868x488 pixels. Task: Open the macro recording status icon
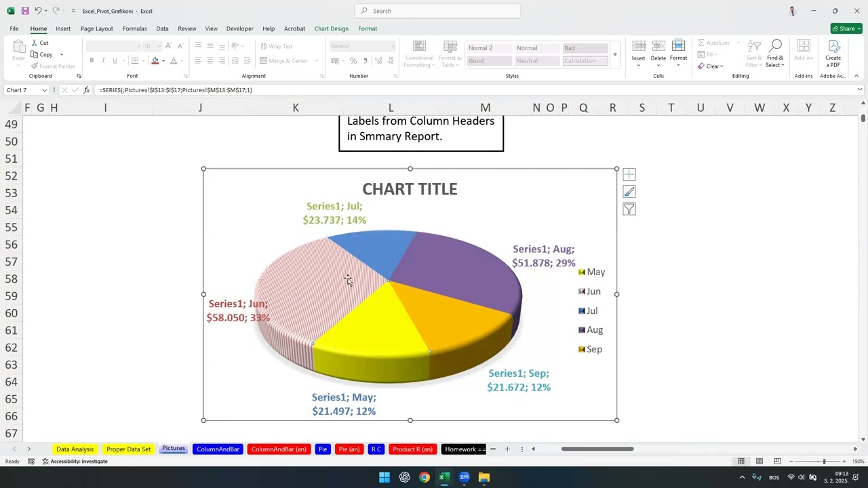coord(31,462)
